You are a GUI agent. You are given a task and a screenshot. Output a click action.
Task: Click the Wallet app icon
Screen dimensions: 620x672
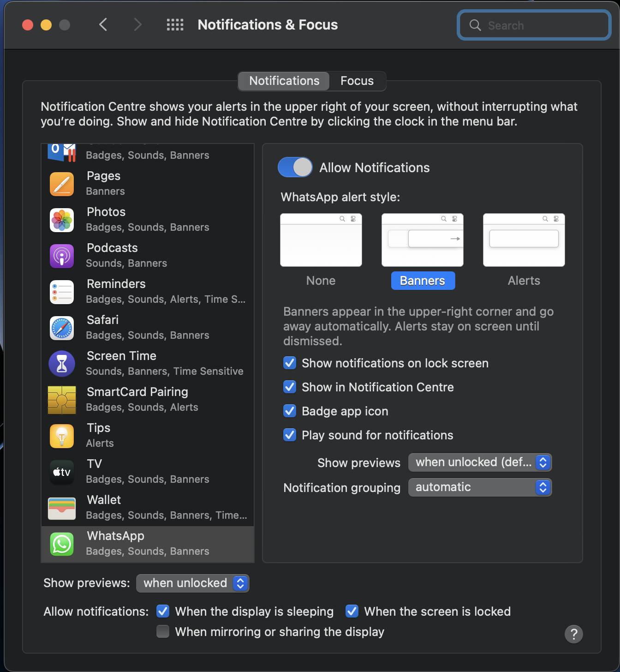point(62,508)
